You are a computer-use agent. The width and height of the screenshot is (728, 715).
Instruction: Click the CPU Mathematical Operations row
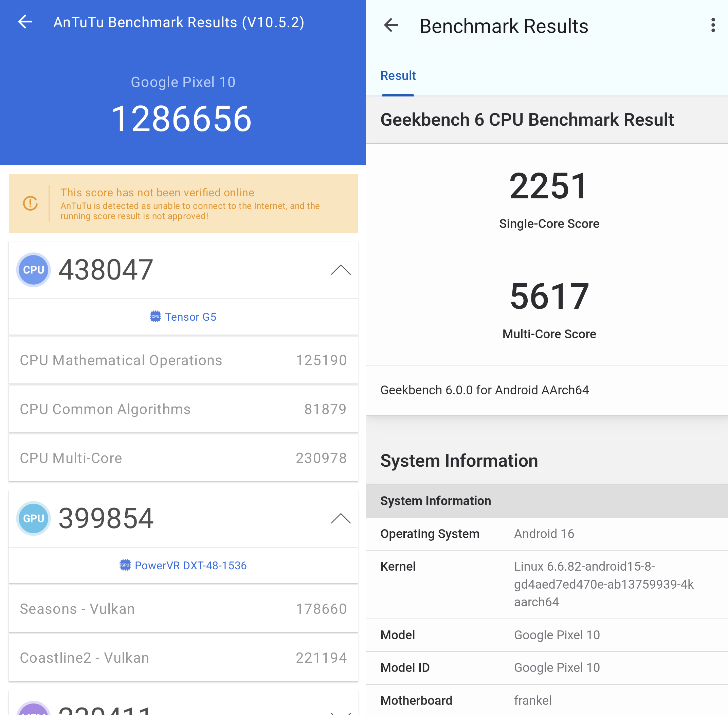(183, 360)
